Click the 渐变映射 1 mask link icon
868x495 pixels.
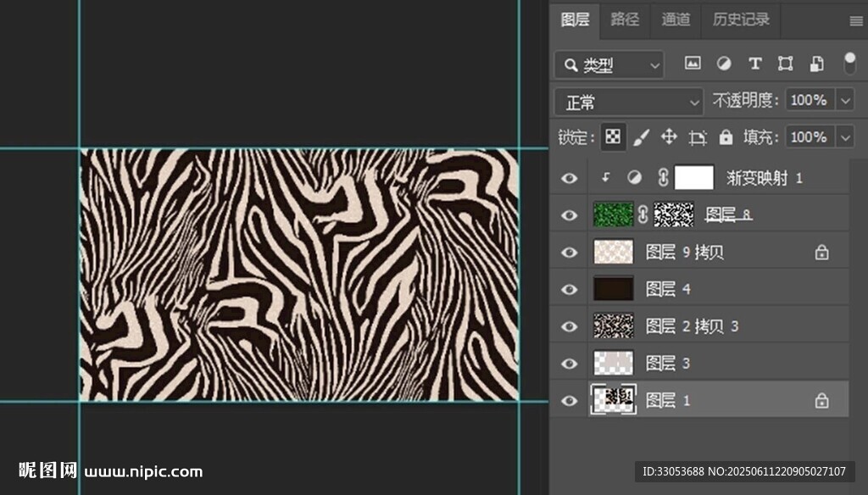click(663, 177)
